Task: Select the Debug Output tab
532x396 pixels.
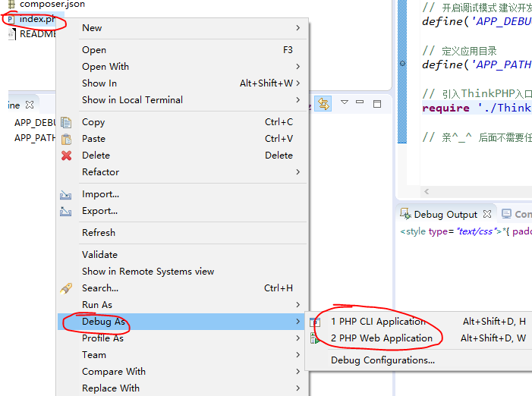Action: (x=445, y=214)
